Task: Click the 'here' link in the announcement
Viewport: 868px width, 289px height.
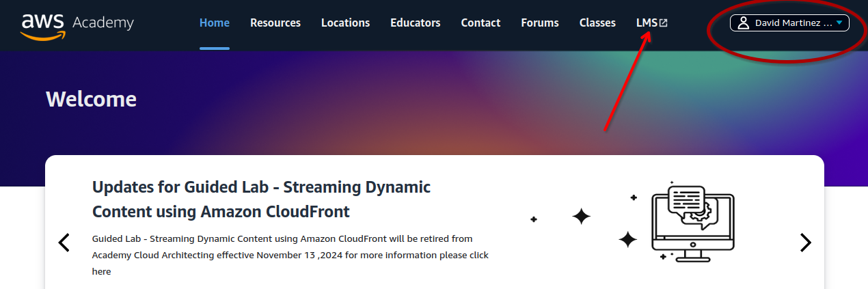Action: tap(101, 272)
